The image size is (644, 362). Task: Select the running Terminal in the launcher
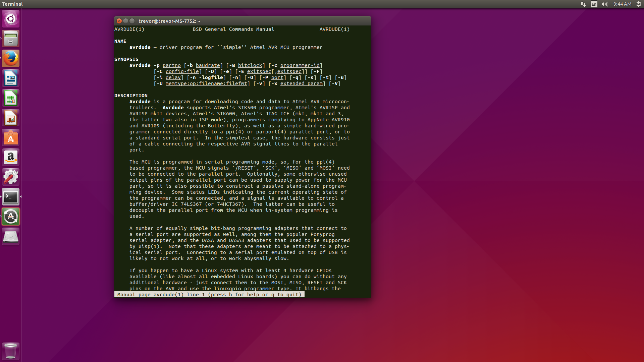pos(10,197)
